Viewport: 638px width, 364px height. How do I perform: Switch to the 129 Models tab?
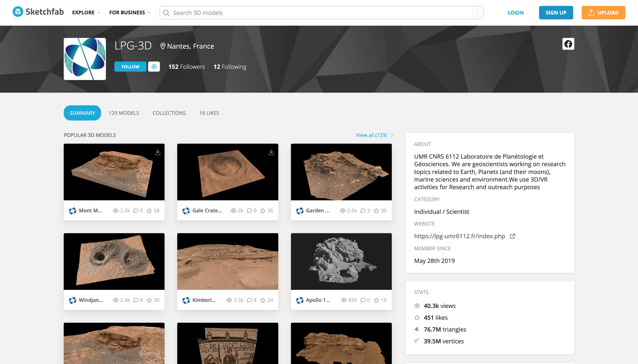click(x=124, y=113)
